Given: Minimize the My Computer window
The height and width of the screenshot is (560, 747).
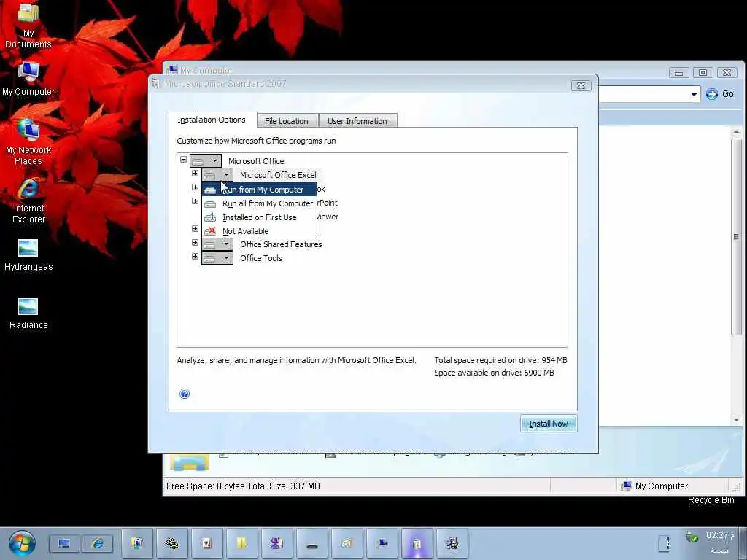Looking at the screenshot, I should [679, 73].
